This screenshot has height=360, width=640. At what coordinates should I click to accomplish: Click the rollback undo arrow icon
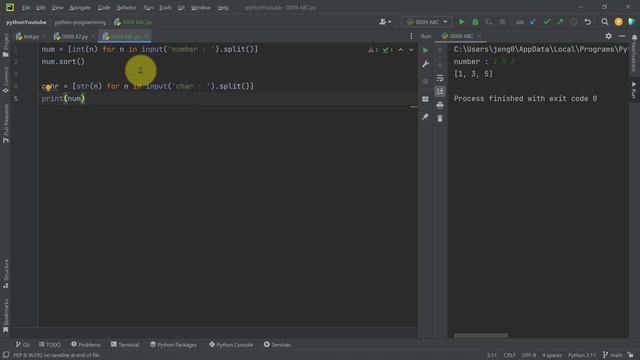pyautogui.click(x=588, y=22)
